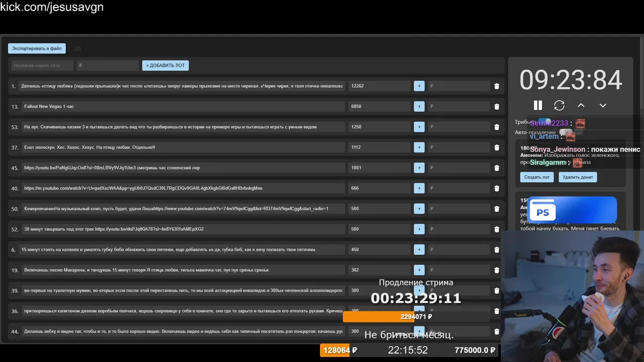
Task: Click plus button next to amount 302
Action: pos(419,270)
